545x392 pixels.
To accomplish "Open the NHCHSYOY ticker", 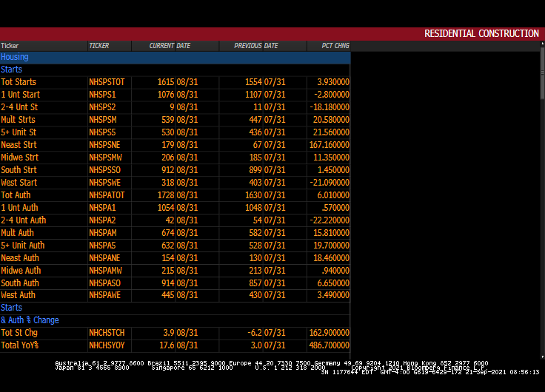I will [x=107, y=345].
